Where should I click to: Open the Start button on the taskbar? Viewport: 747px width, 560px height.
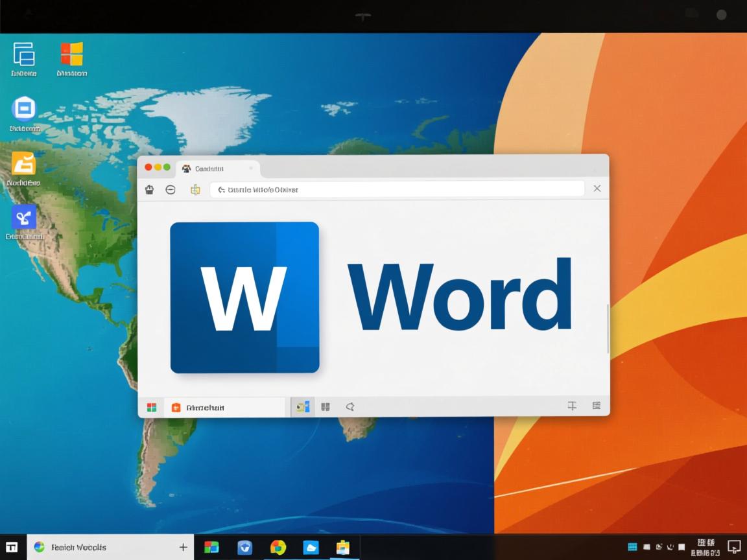click(12, 547)
